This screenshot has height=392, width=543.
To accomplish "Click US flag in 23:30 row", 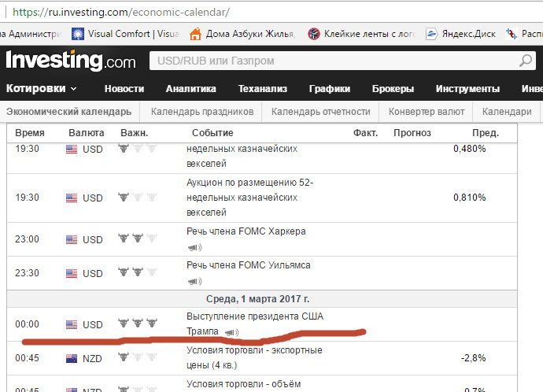I will [72, 274].
